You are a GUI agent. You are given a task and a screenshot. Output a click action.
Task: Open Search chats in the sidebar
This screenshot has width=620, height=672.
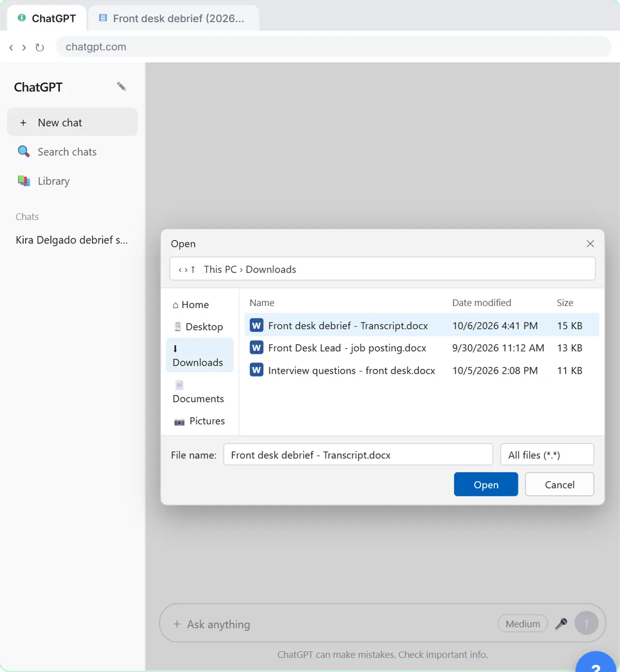tap(72, 151)
